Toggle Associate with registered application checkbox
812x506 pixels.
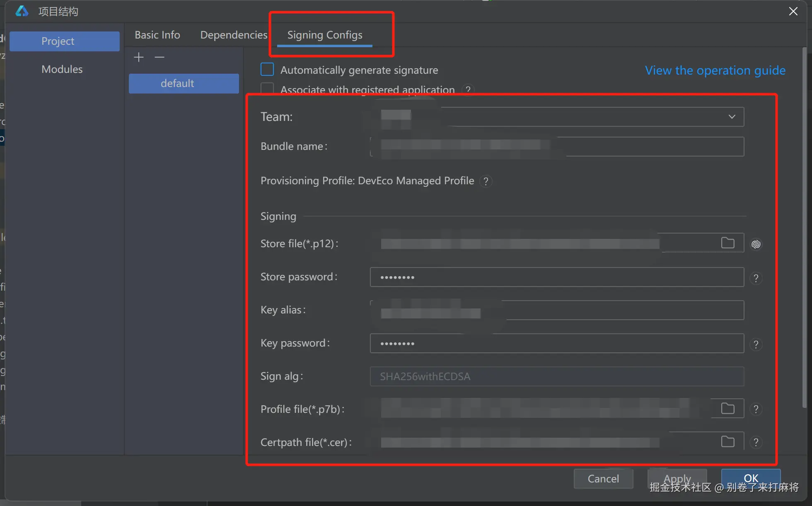[267, 88]
